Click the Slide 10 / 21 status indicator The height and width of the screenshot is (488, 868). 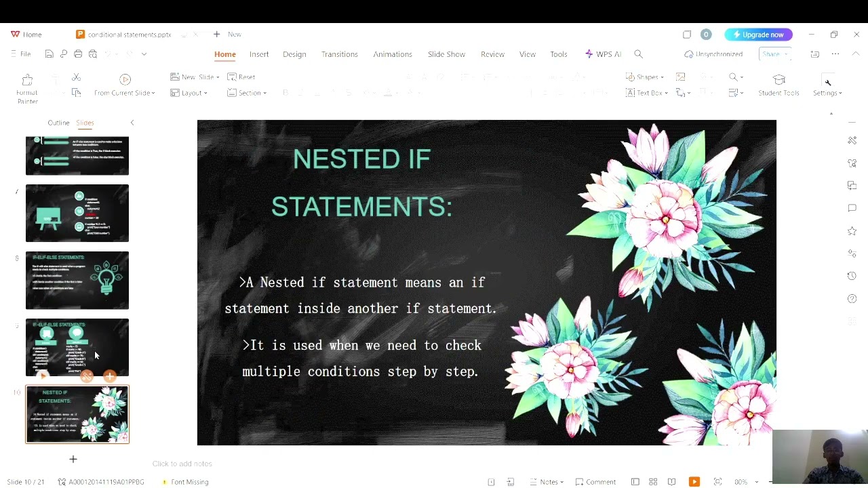26,482
